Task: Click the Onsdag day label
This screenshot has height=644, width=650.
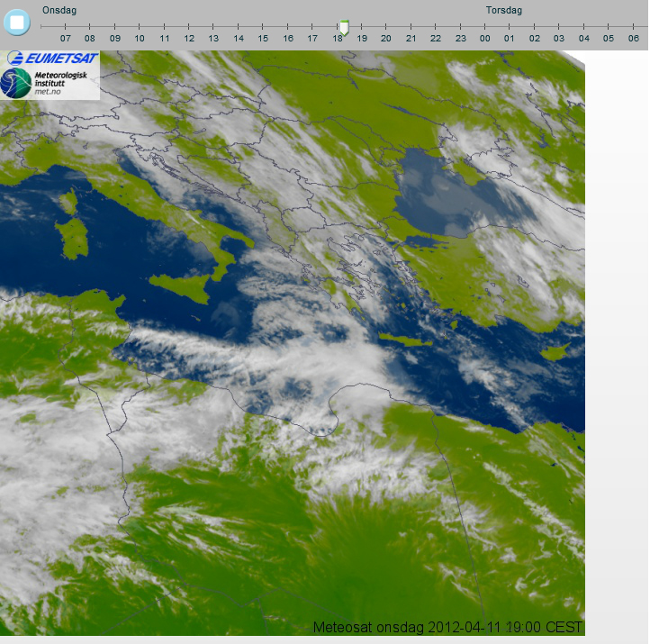Action: pyautogui.click(x=59, y=10)
